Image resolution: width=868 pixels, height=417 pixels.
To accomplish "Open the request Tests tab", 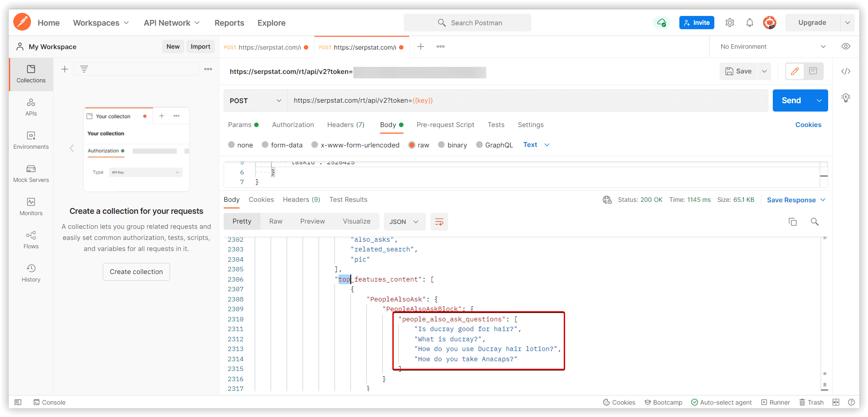I will (x=496, y=125).
